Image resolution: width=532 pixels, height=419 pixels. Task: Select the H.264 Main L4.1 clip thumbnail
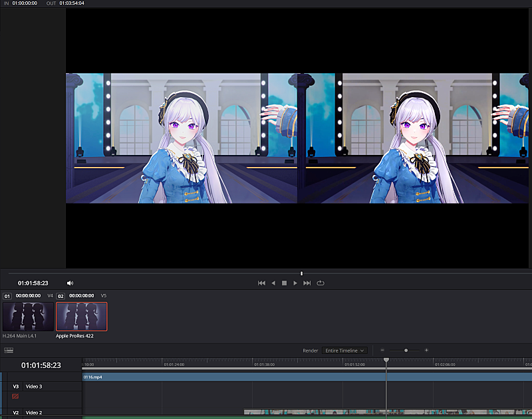pyautogui.click(x=28, y=317)
